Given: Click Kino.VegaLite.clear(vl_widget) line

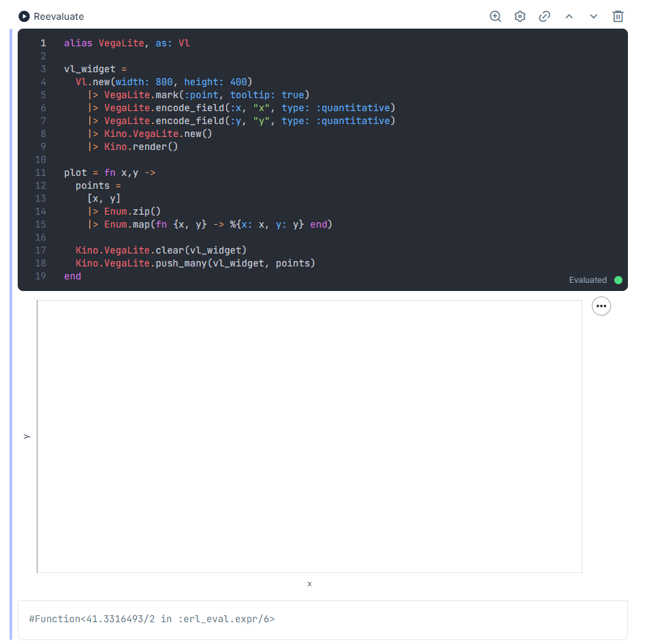Looking at the screenshot, I should pos(161,250).
